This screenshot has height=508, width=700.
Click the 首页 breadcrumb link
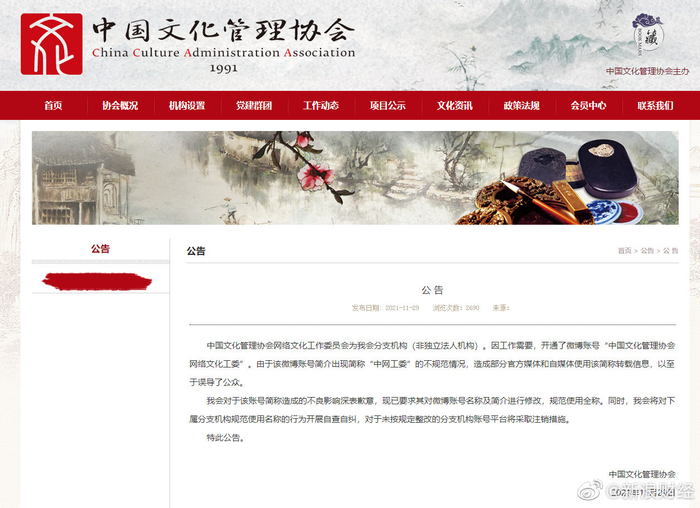[625, 251]
